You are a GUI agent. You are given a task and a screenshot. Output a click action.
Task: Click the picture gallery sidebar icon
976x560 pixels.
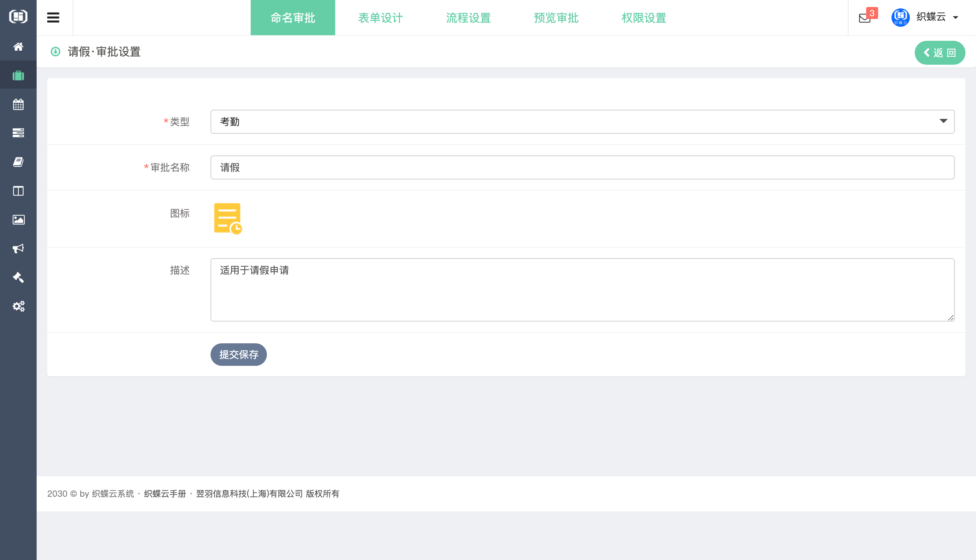pos(18,219)
